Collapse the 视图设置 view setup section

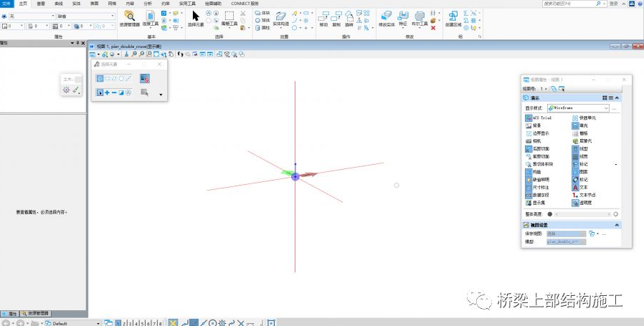pyautogui.click(x=617, y=225)
